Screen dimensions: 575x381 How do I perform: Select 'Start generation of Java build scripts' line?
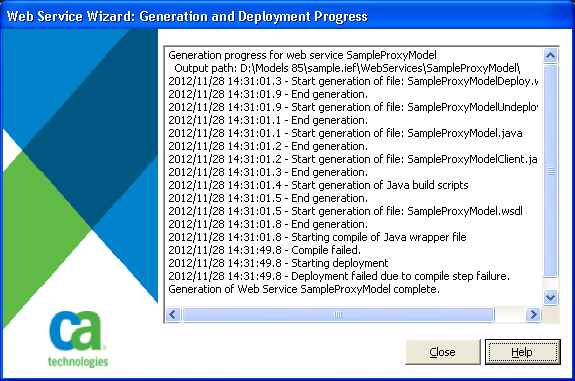(318, 185)
